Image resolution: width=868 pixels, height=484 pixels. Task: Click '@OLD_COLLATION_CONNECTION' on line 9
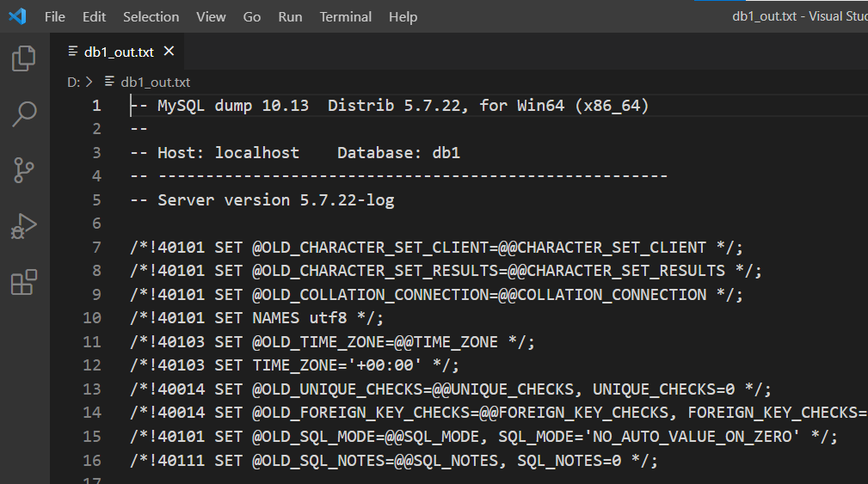click(x=370, y=295)
